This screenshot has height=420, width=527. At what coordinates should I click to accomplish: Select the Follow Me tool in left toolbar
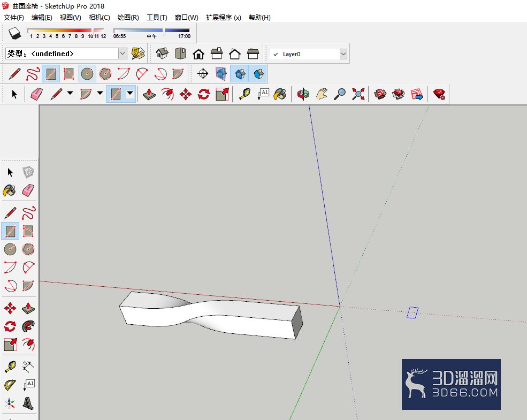28,326
